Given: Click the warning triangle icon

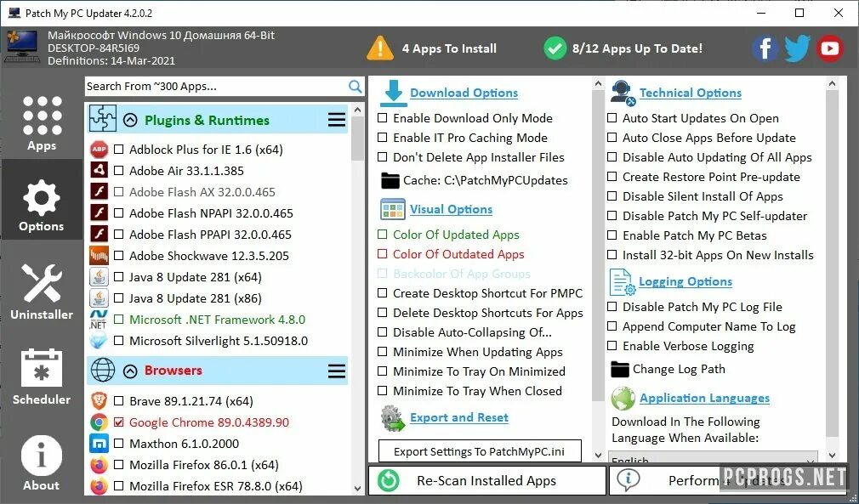Looking at the screenshot, I should click(x=379, y=48).
